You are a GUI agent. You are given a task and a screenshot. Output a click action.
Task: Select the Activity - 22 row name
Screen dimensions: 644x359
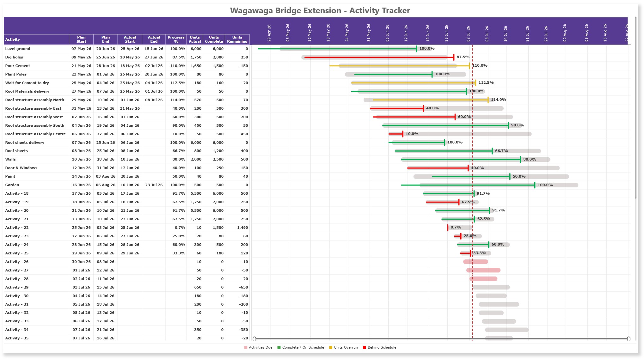17,228
